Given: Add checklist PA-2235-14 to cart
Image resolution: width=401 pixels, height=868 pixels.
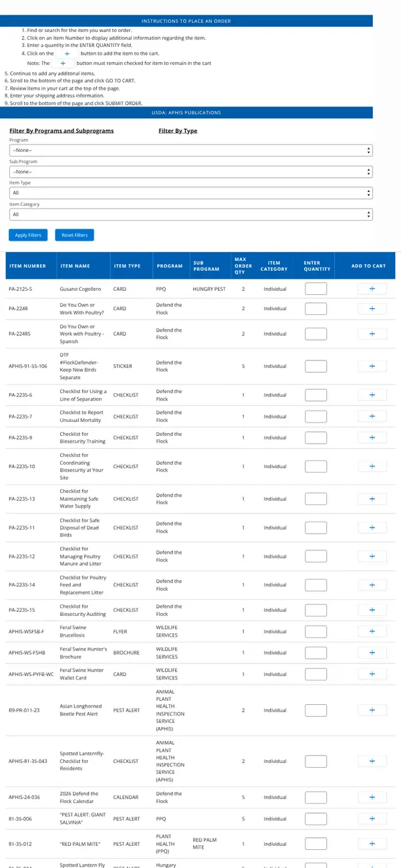Looking at the screenshot, I should tap(372, 585).
